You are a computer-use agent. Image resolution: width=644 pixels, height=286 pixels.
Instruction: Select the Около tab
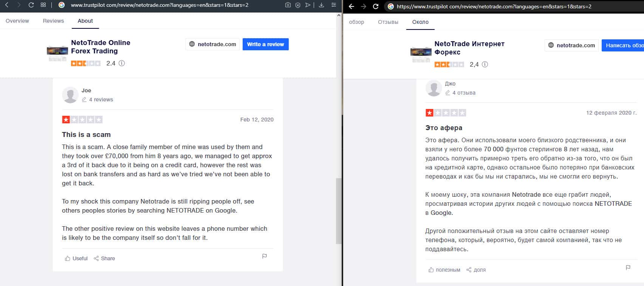pyautogui.click(x=420, y=22)
